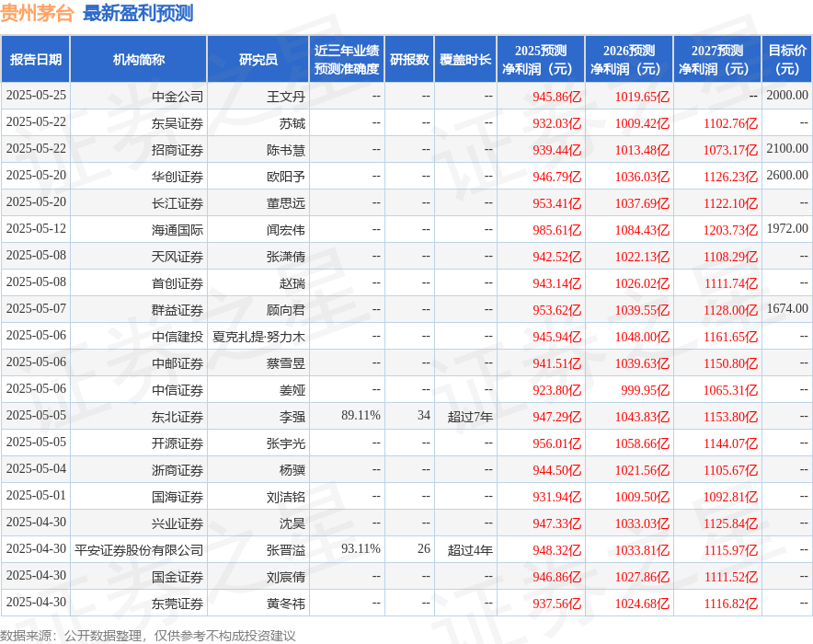Image resolution: width=813 pixels, height=644 pixels.
Task: Select the 平安证券股份有限公司 cell
Action: (139, 550)
